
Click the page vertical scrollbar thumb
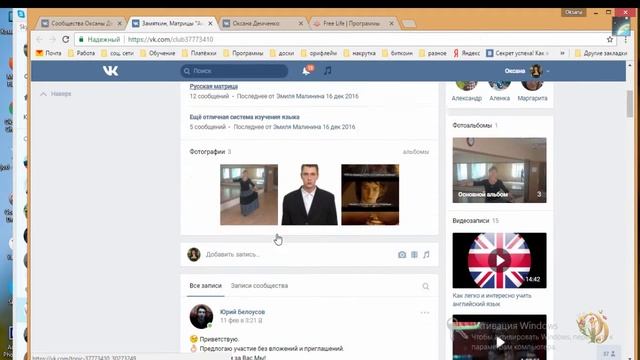tap(630, 104)
